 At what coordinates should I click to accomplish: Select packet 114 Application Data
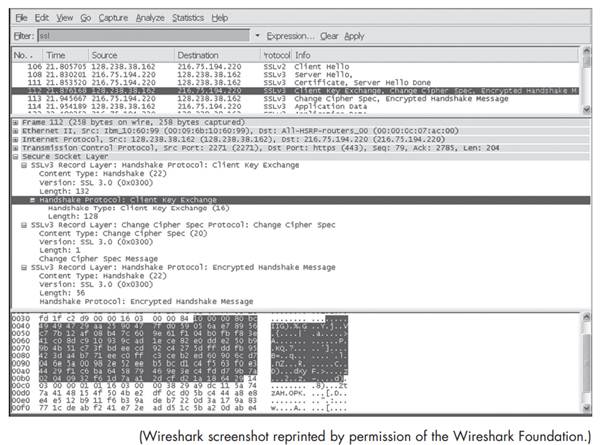click(295, 107)
